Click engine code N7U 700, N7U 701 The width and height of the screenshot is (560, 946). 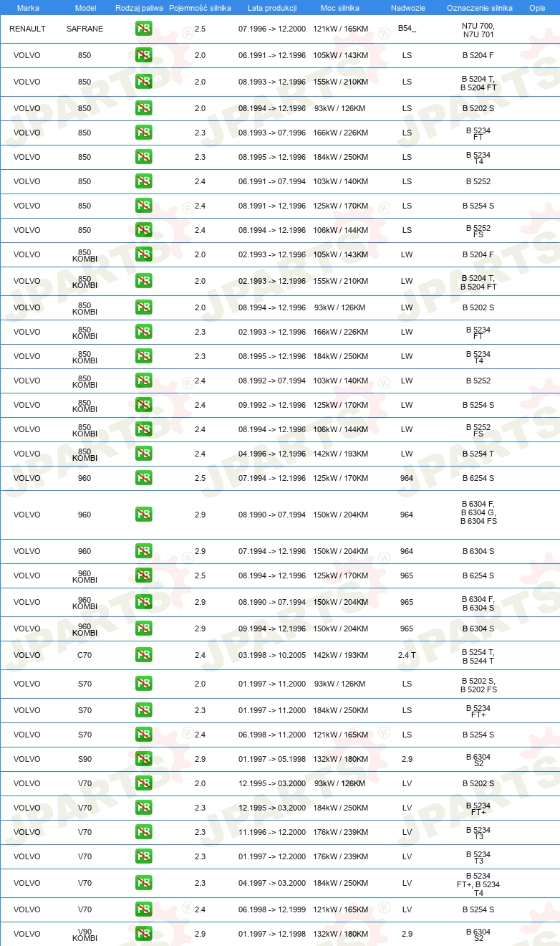pyautogui.click(x=478, y=29)
